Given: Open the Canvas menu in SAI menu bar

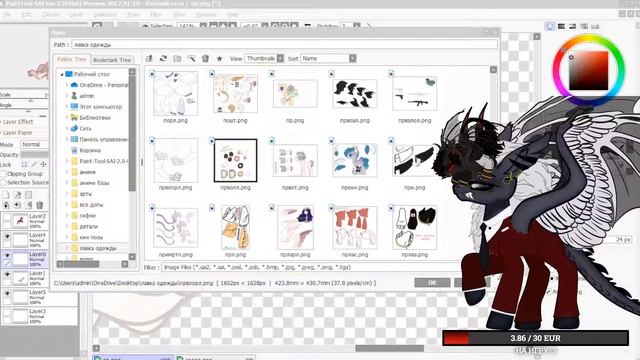Looking at the screenshot, I should (x=51, y=14).
